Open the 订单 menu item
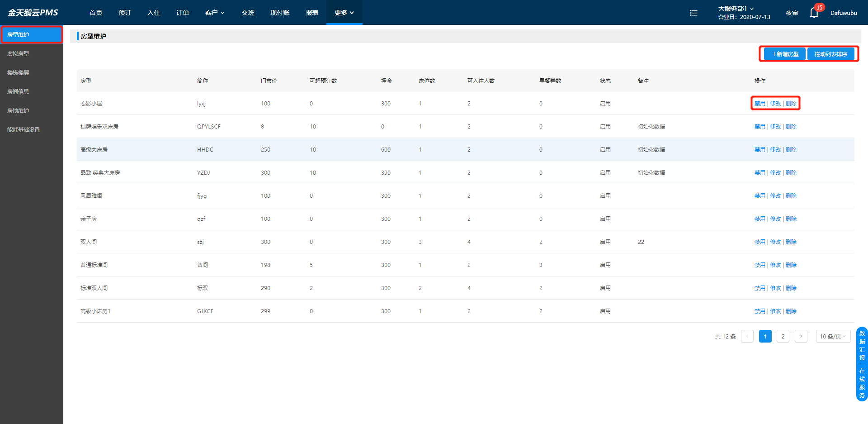868x424 pixels. 183,13
